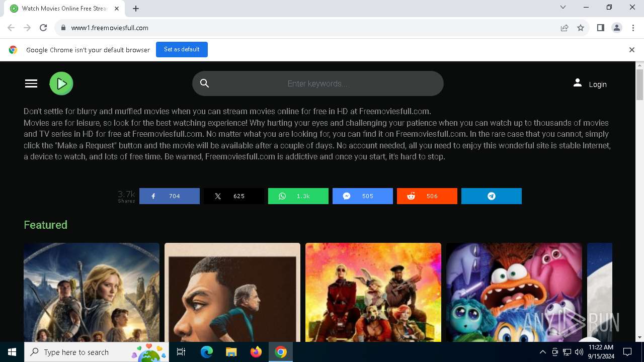Share via WhatsApp button with 1.3k

(298, 196)
